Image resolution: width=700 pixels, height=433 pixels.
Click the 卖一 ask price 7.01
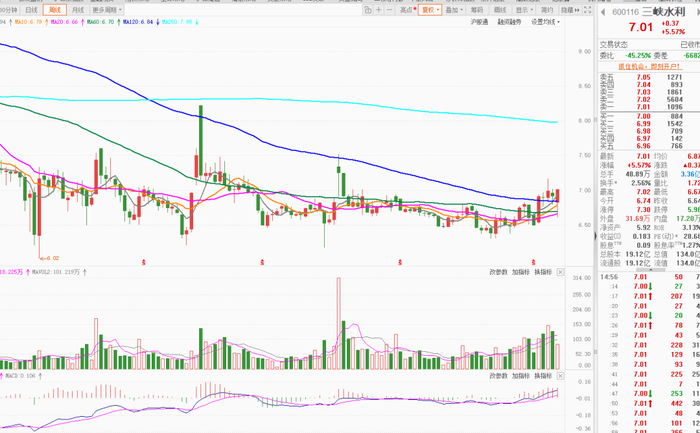(x=643, y=107)
